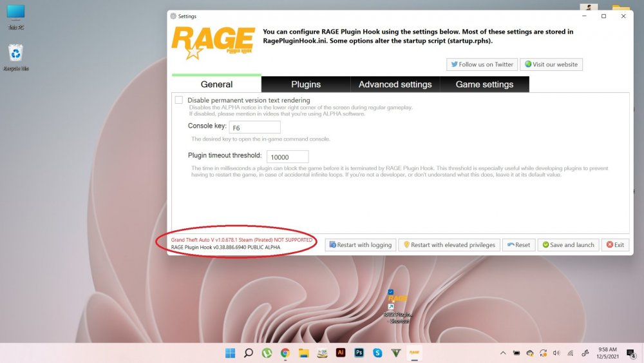This screenshot has width=644, height=363.
Task: Open Photoshop from the taskbar
Action: [359, 353]
